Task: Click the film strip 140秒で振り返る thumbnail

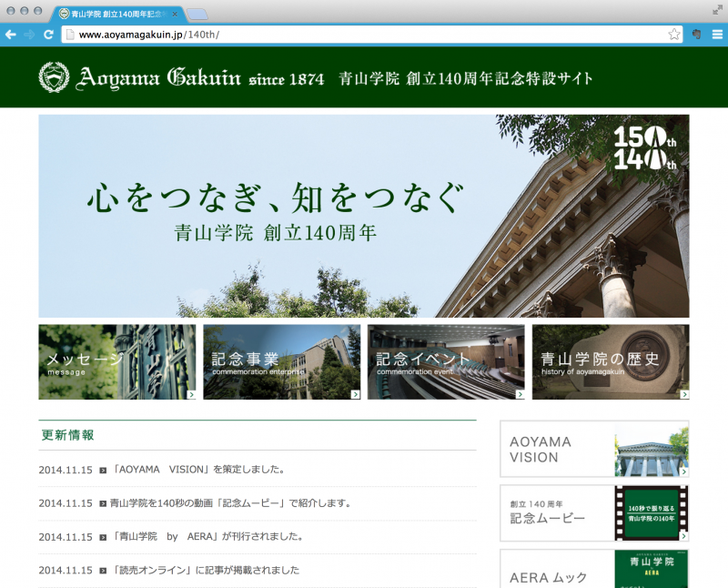Action: [x=652, y=513]
